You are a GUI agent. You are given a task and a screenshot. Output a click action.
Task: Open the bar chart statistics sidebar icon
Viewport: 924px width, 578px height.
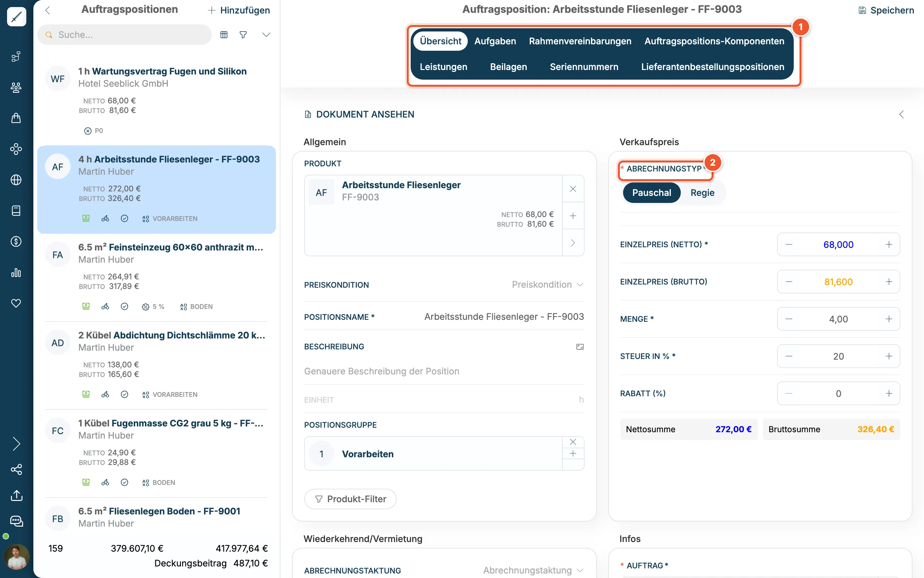16,273
